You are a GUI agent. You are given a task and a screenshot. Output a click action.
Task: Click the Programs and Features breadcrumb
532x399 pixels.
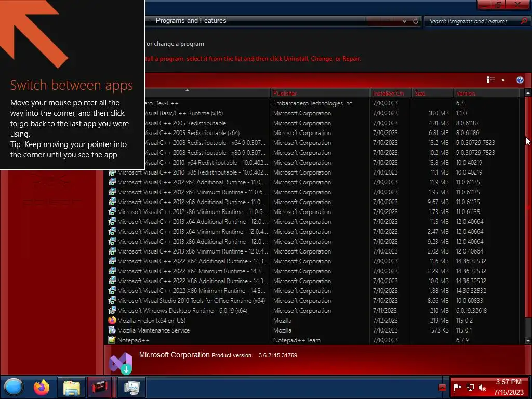(x=191, y=21)
